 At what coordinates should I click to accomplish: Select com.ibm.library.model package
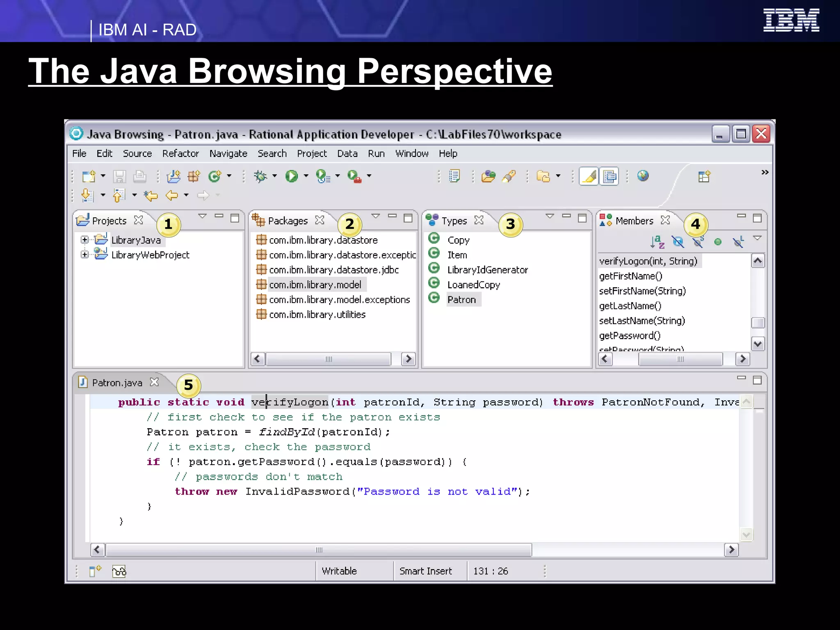coord(315,285)
